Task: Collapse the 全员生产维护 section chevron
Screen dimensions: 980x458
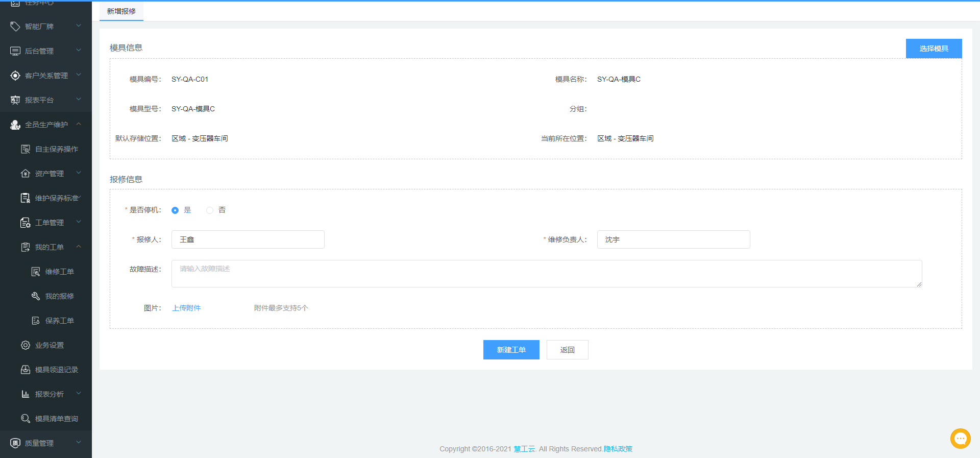Action: [79, 124]
